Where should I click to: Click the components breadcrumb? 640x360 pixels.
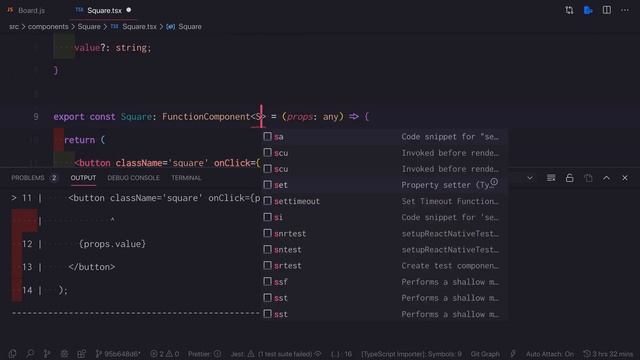[x=48, y=27]
